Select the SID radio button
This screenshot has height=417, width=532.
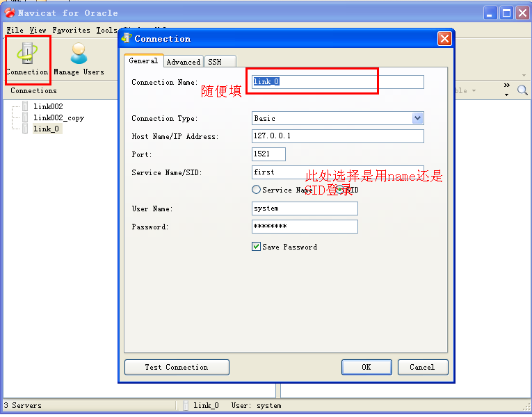point(339,190)
